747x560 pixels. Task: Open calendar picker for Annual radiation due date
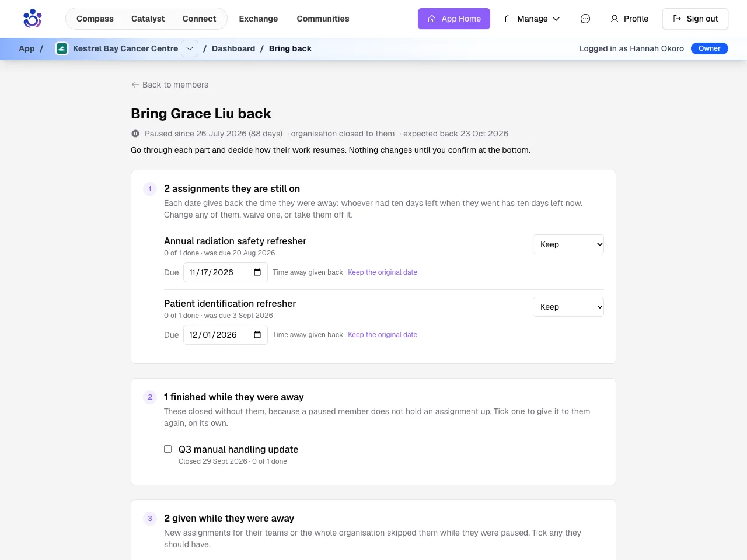(x=257, y=272)
